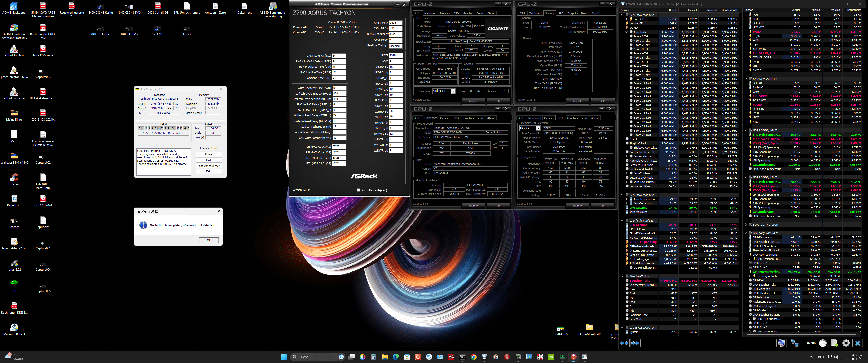Open AS SSD Benchmark shortcut
This screenshot has width=868, height=363.
click(x=273, y=10)
